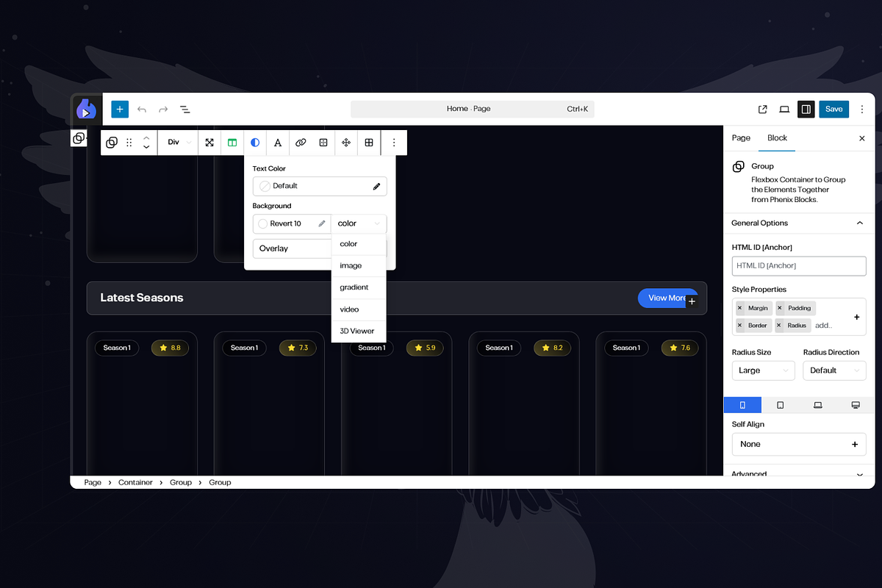
Task: Click the plus add block button near View More
Action: [x=692, y=301]
